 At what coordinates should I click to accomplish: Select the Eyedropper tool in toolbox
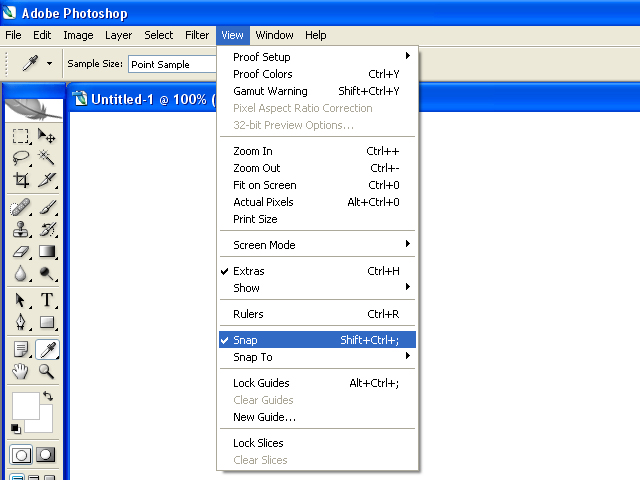click(47, 349)
